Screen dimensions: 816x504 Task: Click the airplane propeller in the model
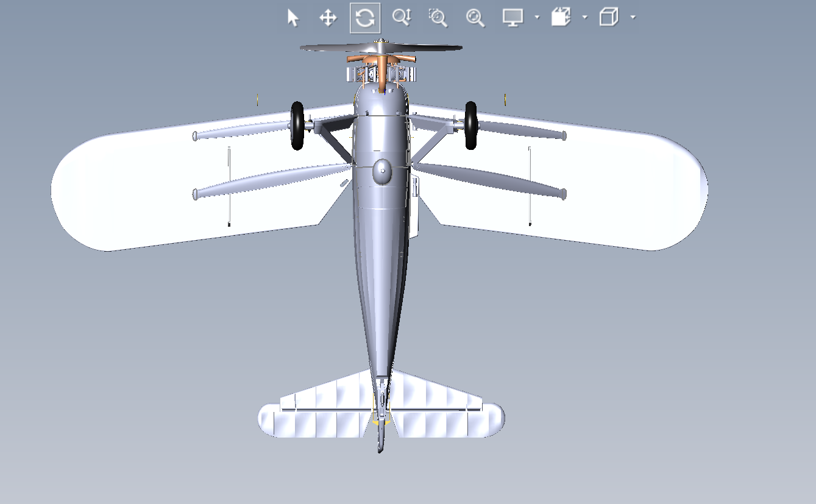tap(380, 48)
